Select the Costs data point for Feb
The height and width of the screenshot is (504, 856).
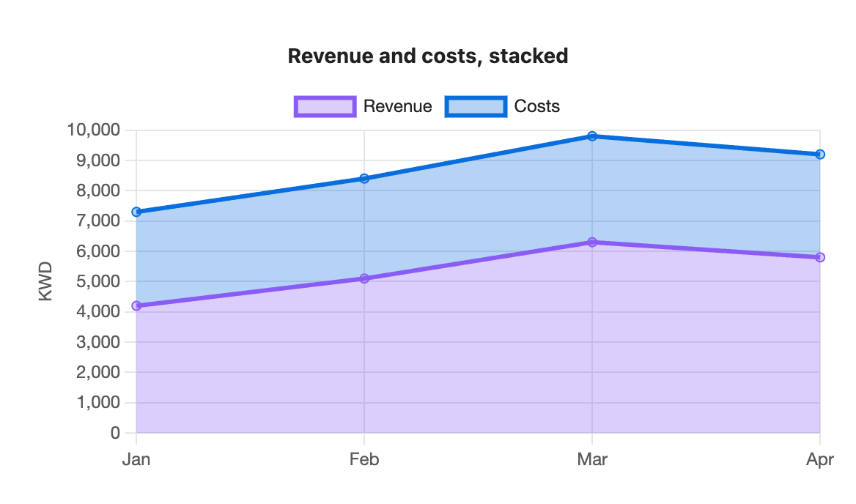coord(364,178)
